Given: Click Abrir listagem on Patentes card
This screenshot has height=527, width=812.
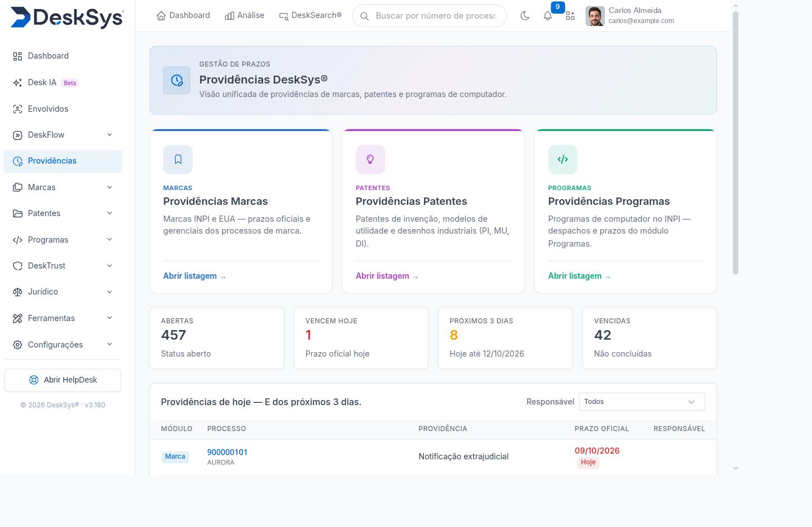Looking at the screenshot, I should tap(387, 276).
